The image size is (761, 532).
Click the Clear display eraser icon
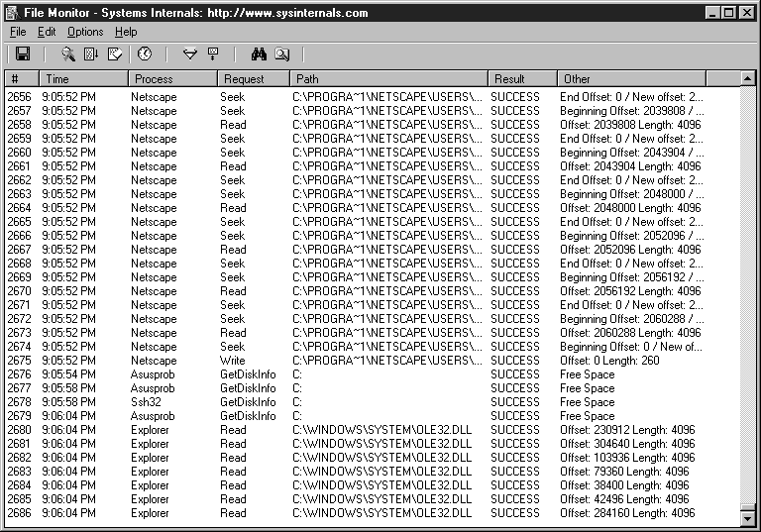pos(115,54)
